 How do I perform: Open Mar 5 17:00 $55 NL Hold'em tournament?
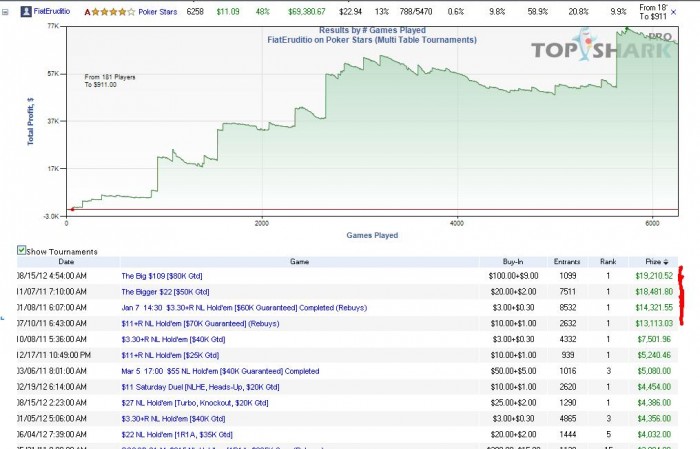[x=220, y=371]
